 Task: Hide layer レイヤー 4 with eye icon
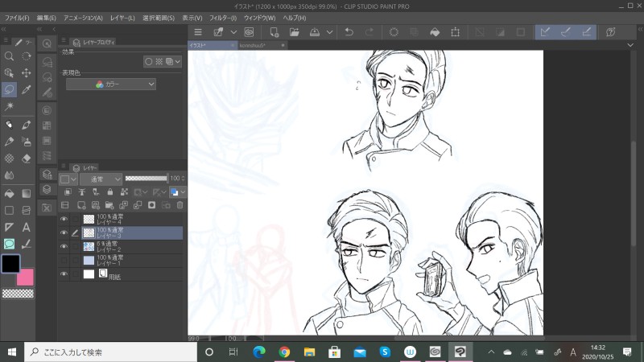point(64,218)
